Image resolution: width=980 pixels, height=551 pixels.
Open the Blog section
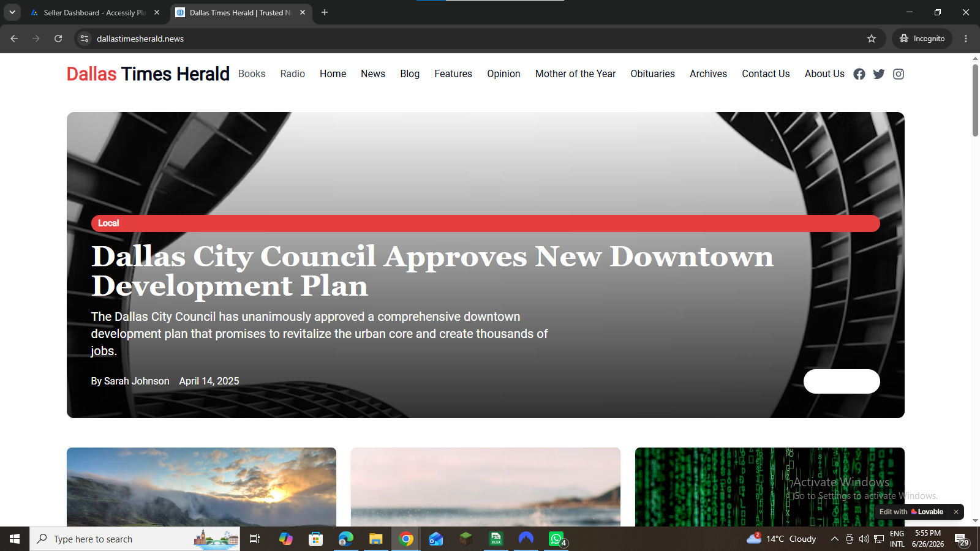(410, 73)
